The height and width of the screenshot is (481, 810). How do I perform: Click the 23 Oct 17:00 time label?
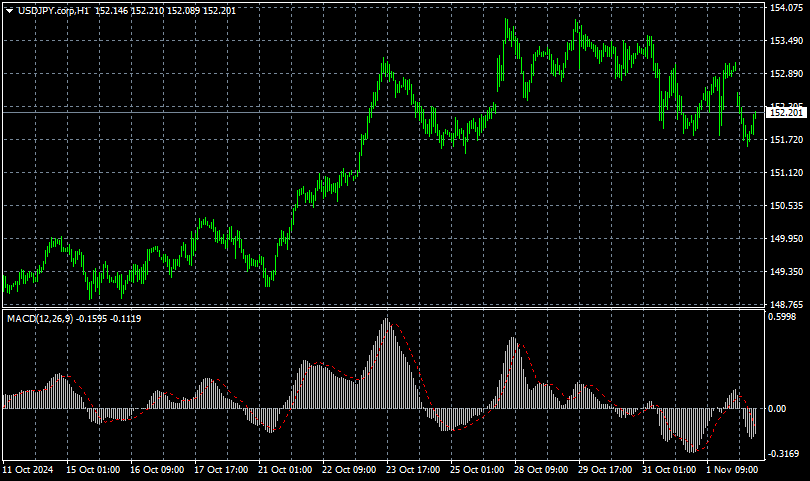413,470
